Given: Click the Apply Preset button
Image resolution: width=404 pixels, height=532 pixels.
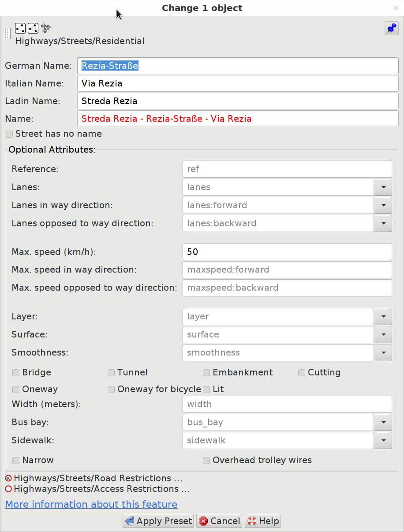Looking at the screenshot, I should click(158, 521).
